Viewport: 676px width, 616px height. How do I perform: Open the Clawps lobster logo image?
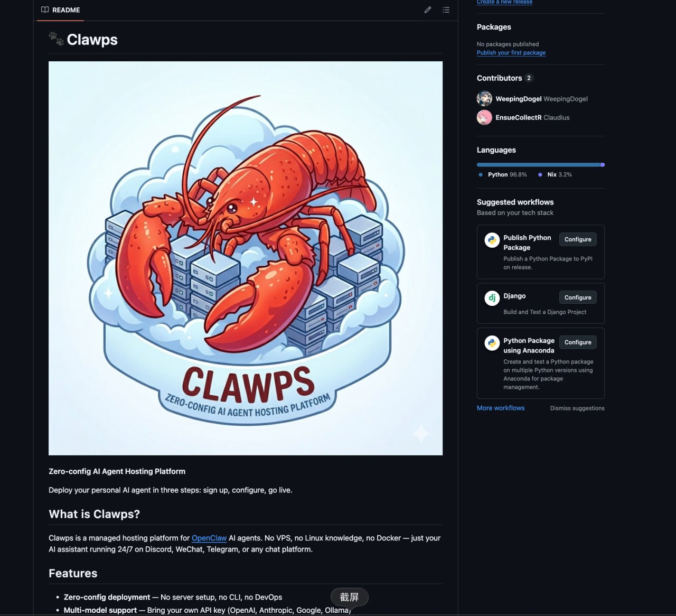click(246, 258)
